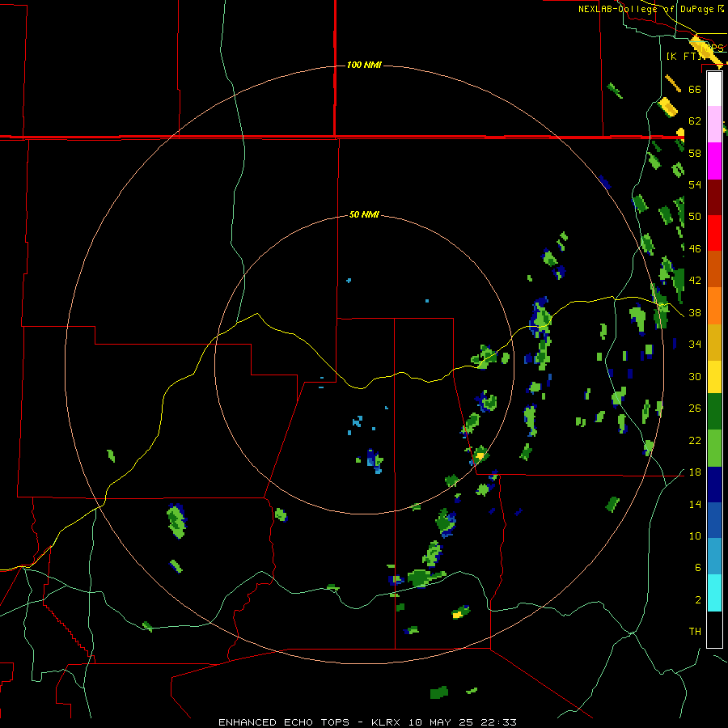728x728 pixels.
Task: Click the 50 NMI range ring label
Action: tap(364, 214)
